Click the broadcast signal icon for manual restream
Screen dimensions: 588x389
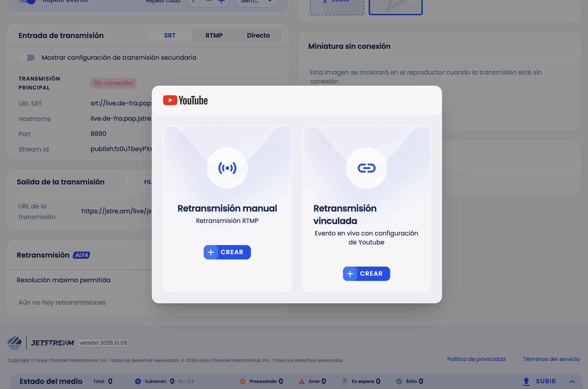click(227, 168)
